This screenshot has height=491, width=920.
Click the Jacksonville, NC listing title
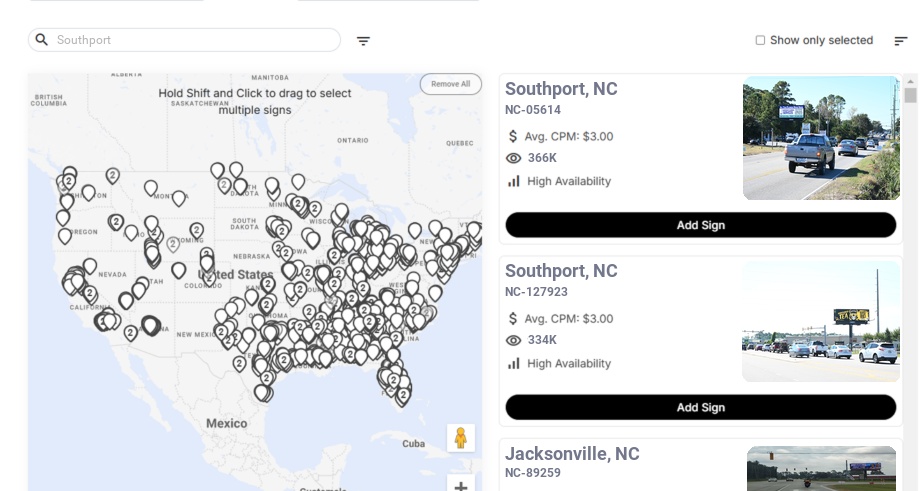572,454
